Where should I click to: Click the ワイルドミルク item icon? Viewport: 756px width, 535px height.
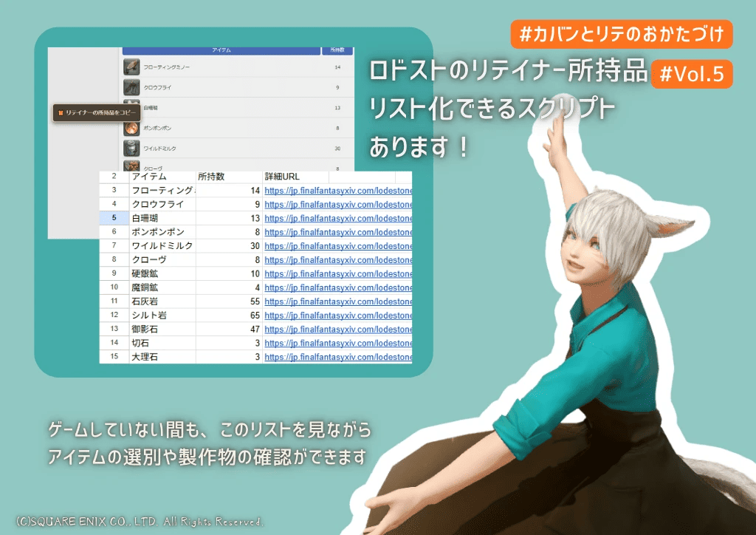tap(131, 148)
